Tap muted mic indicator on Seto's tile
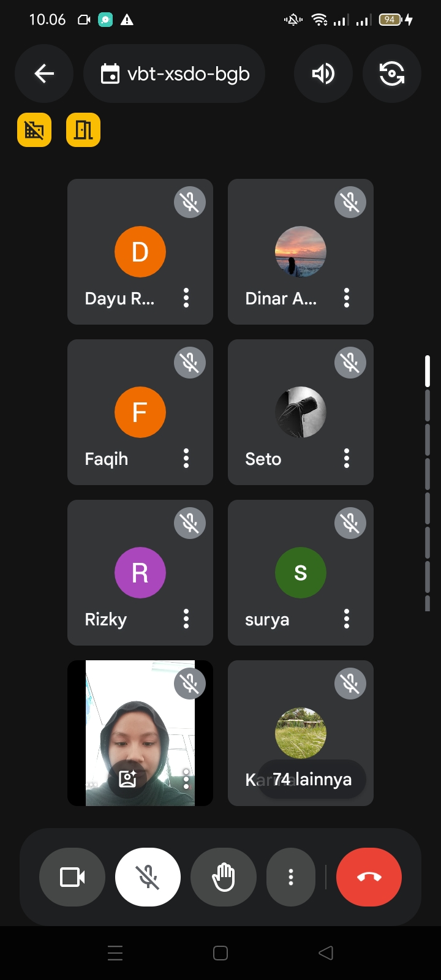This screenshot has height=980, width=441. 350,363
